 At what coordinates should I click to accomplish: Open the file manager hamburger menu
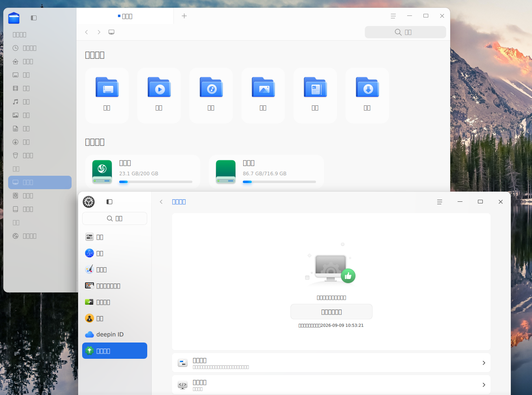(393, 16)
